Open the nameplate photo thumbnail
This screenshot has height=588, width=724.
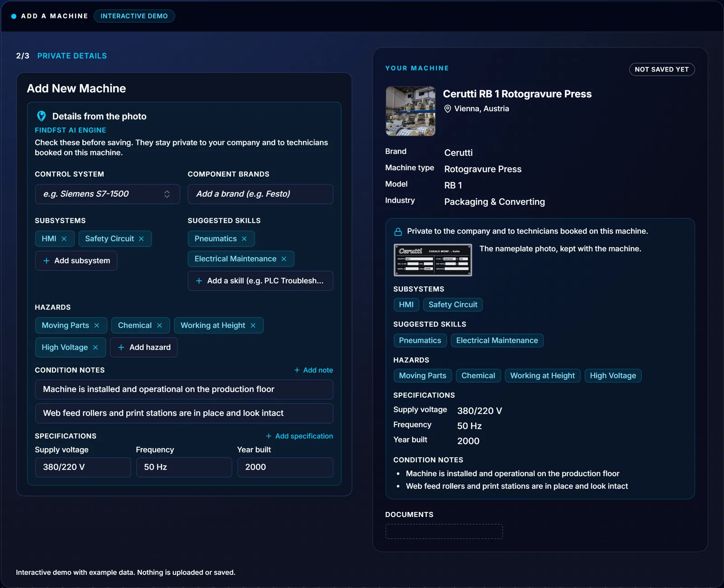(433, 260)
